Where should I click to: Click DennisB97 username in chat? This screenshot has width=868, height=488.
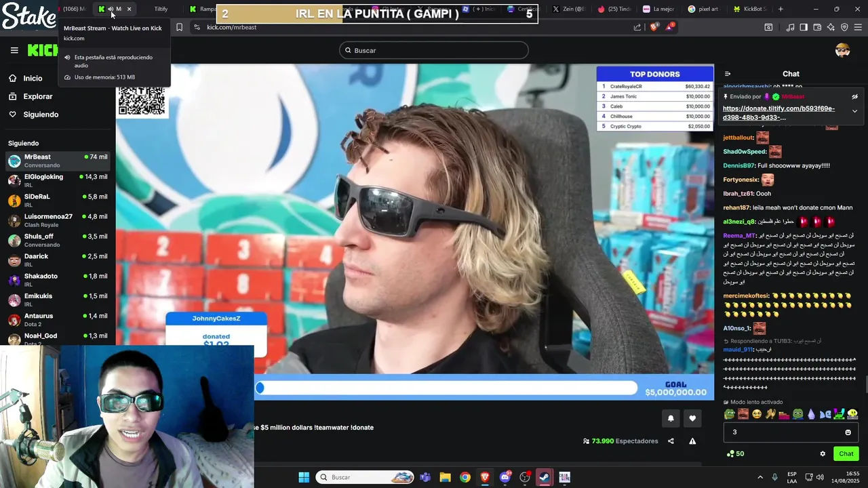coord(738,165)
